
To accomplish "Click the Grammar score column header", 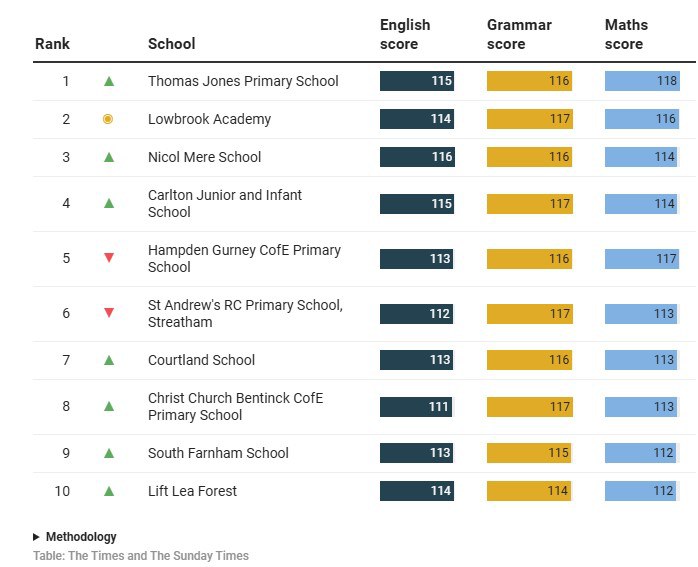I will tap(519, 34).
